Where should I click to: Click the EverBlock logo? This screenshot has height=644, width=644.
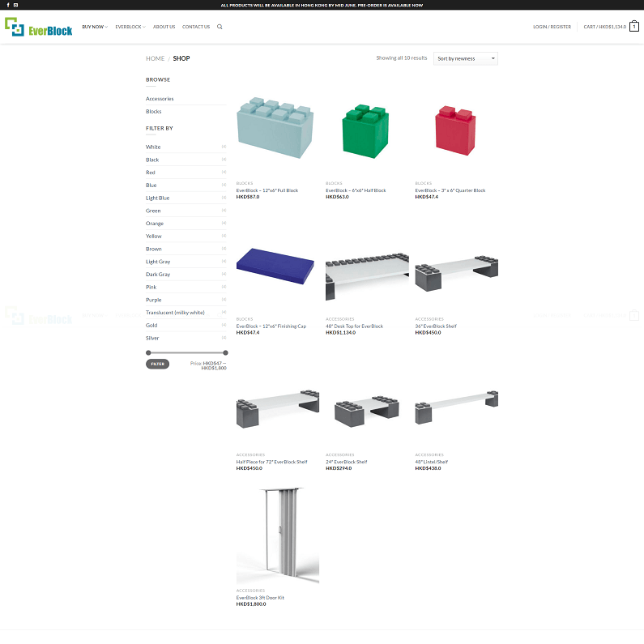click(39, 27)
